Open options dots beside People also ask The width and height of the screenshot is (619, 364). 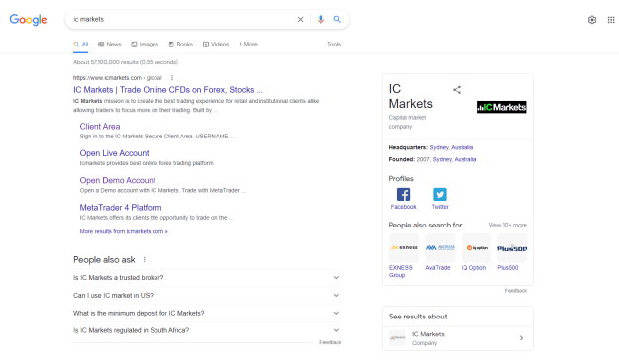(145, 260)
